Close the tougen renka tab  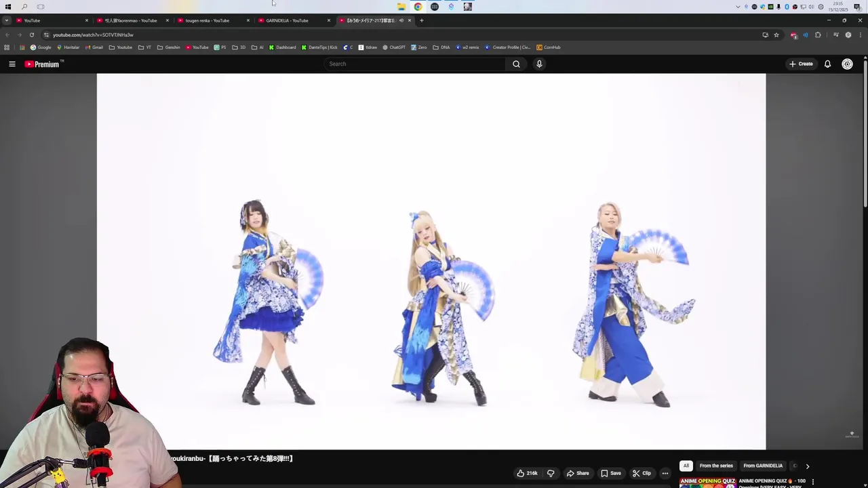(248, 20)
